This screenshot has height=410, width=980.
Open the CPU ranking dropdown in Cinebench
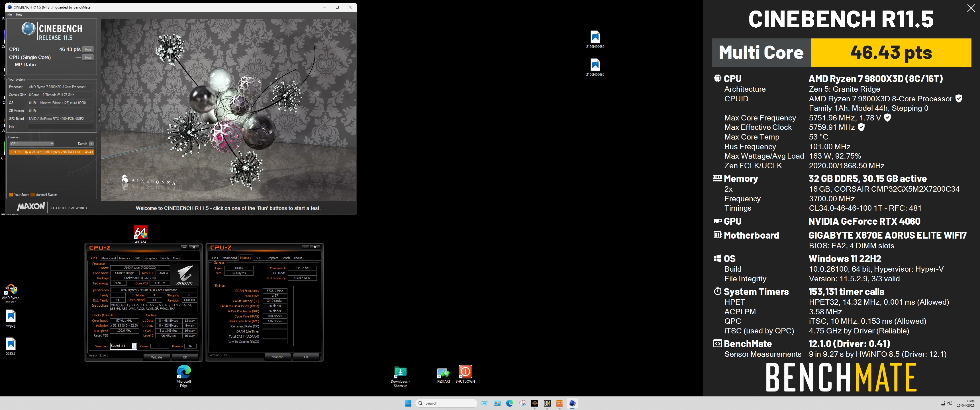coord(32,144)
